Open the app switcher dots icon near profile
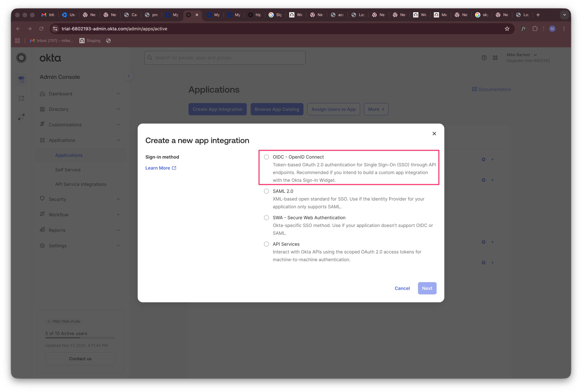The image size is (582, 392). [495, 57]
